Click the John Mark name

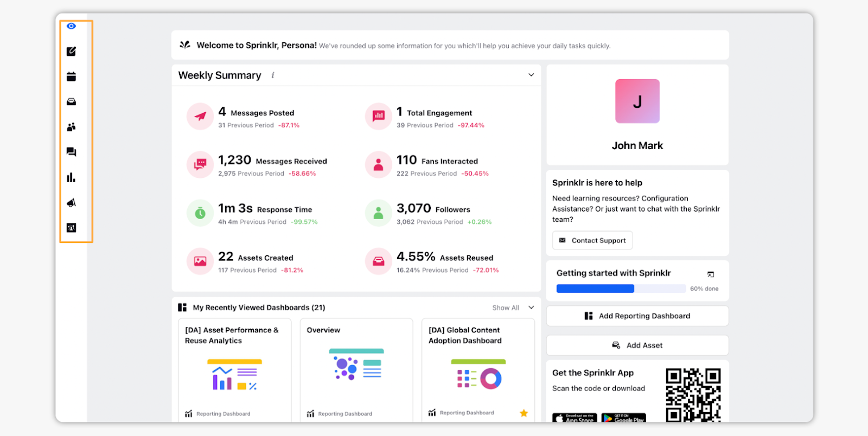pos(637,145)
